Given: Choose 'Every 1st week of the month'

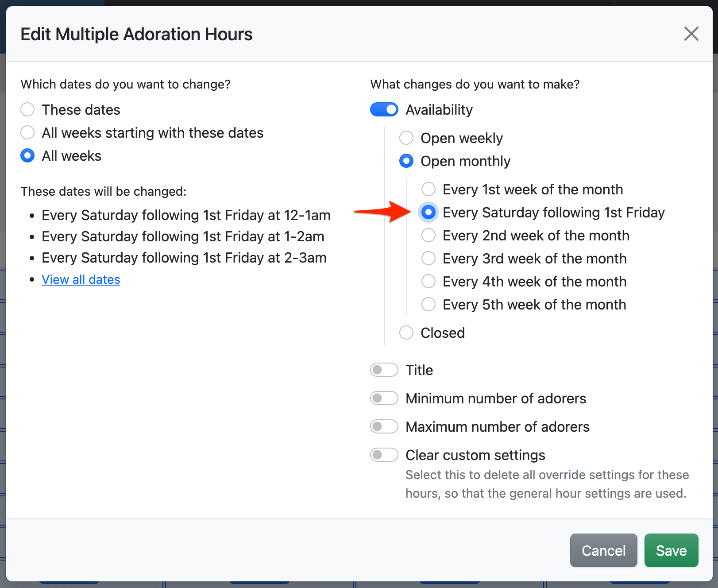Looking at the screenshot, I should pos(428,190).
